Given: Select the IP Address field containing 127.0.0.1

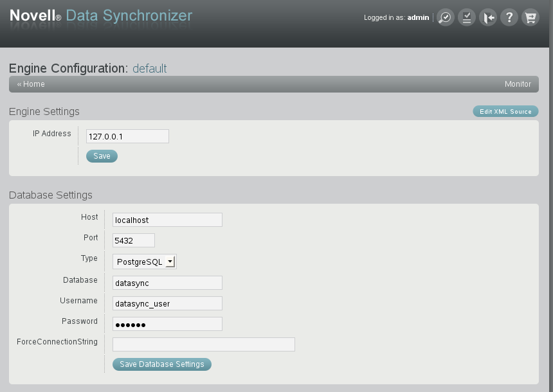Looking at the screenshot, I should tap(127, 136).
